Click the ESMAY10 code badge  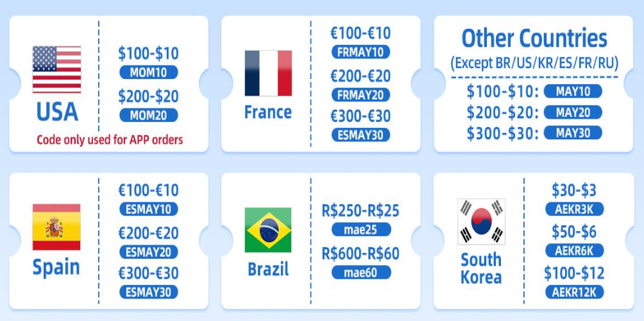click(148, 209)
